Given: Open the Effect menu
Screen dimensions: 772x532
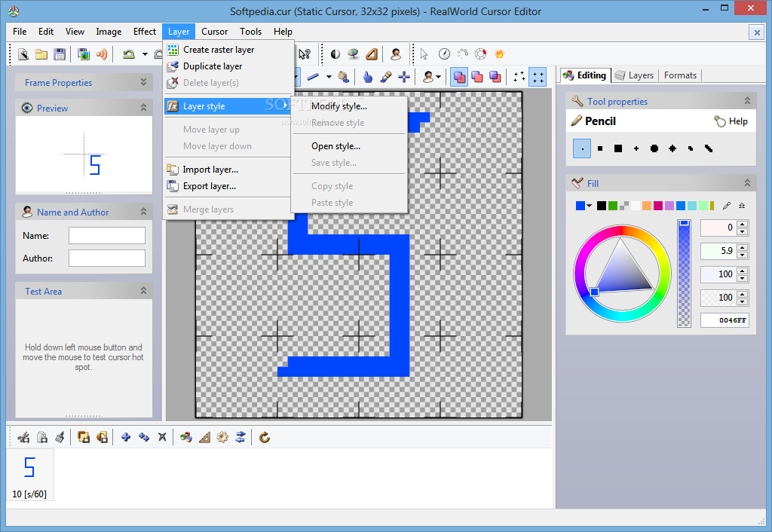Looking at the screenshot, I should tap(144, 32).
